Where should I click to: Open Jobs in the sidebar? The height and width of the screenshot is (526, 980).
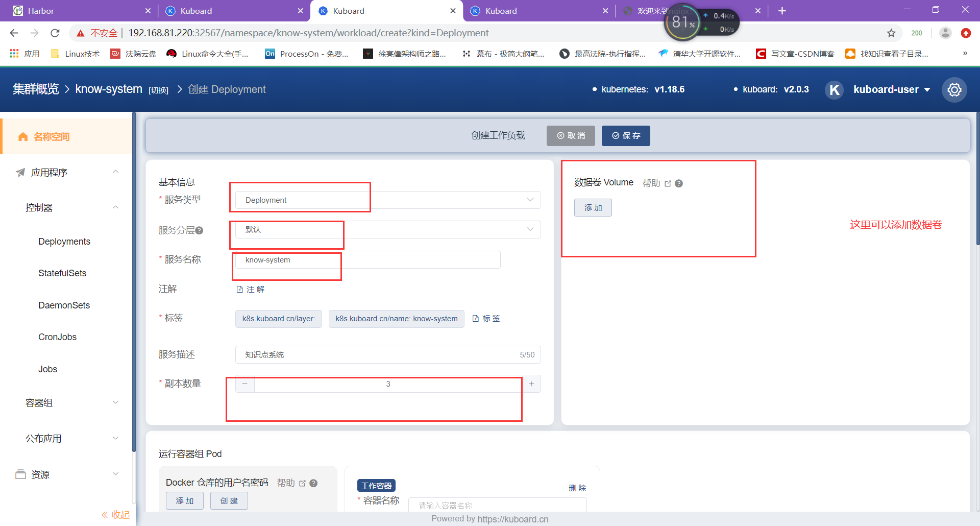(47, 369)
